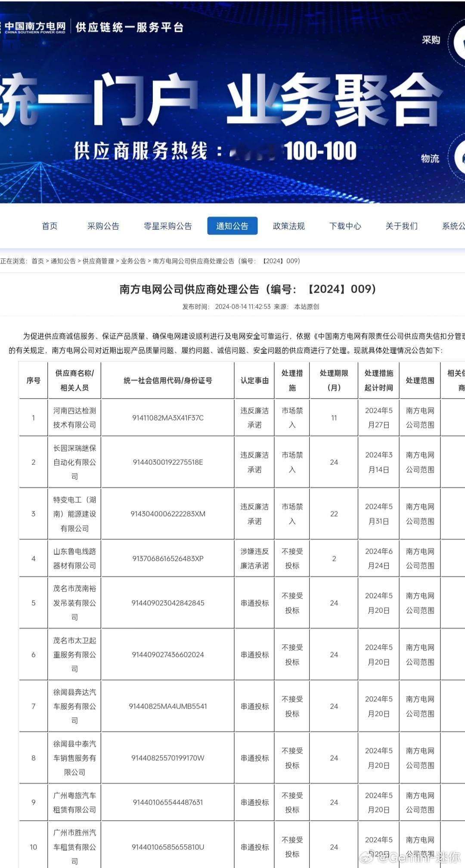This screenshot has width=465, height=868.
Task: Click the duration value 2 in row 4
Action: [x=334, y=558]
